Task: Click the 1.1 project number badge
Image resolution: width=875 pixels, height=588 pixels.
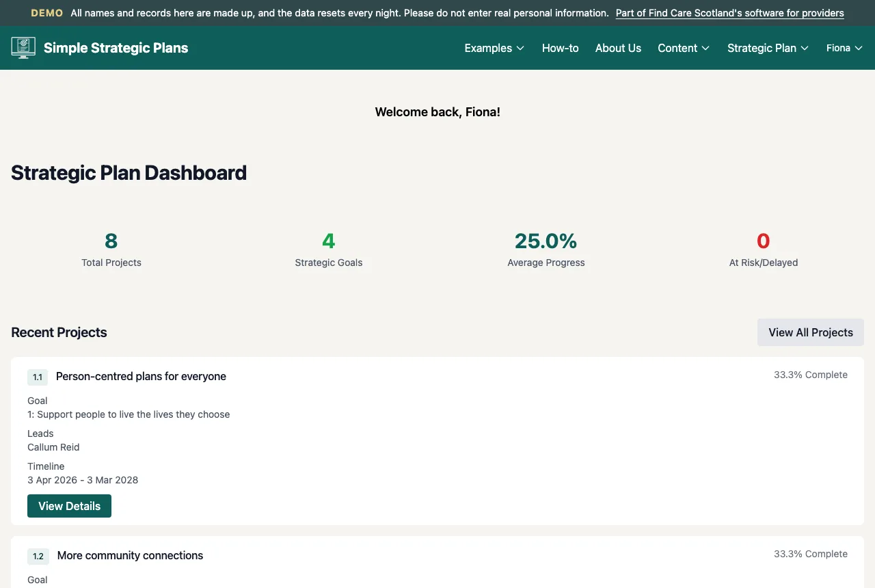Action: [38, 377]
